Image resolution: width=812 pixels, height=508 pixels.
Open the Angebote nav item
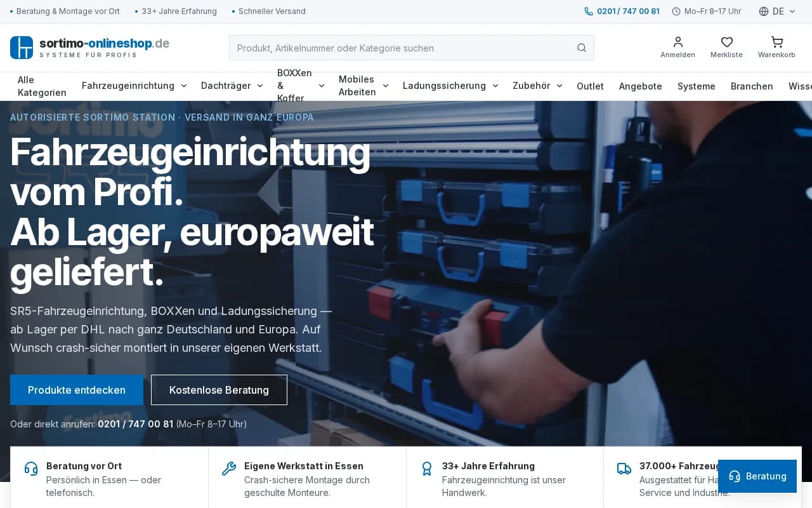(641, 86)
